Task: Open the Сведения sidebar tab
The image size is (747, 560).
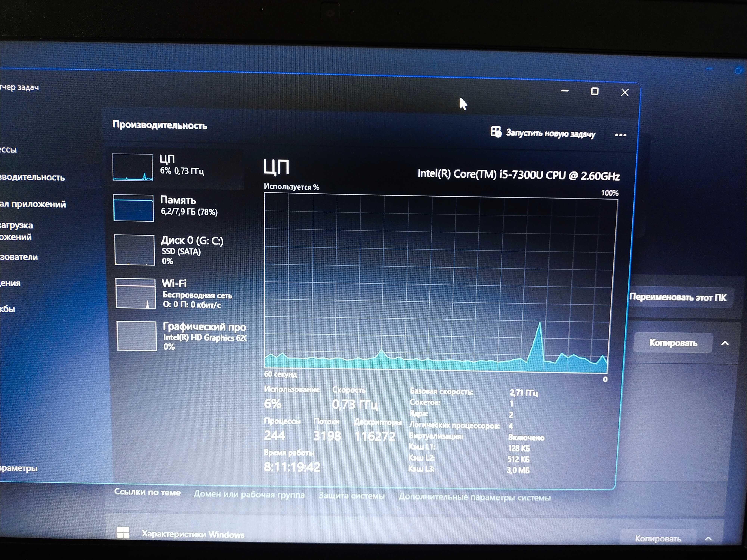Action: [x=10, y=283]
